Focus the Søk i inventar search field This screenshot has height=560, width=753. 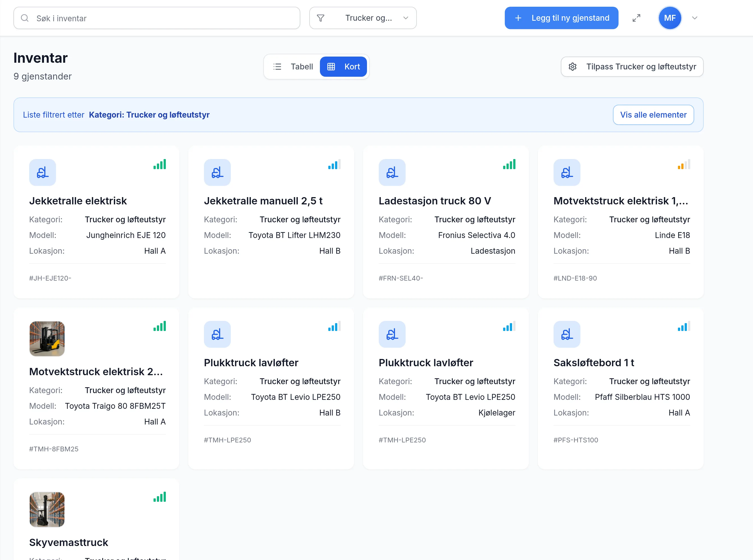pyautogui.click(x=157, y=18)
